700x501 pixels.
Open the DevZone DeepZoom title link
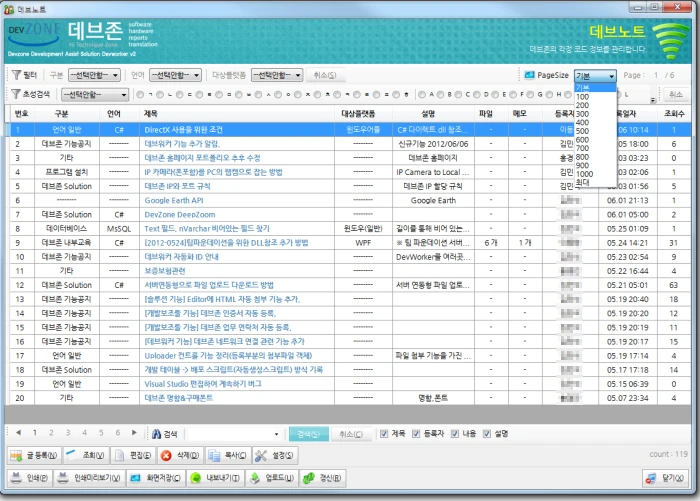pos(180,214)
